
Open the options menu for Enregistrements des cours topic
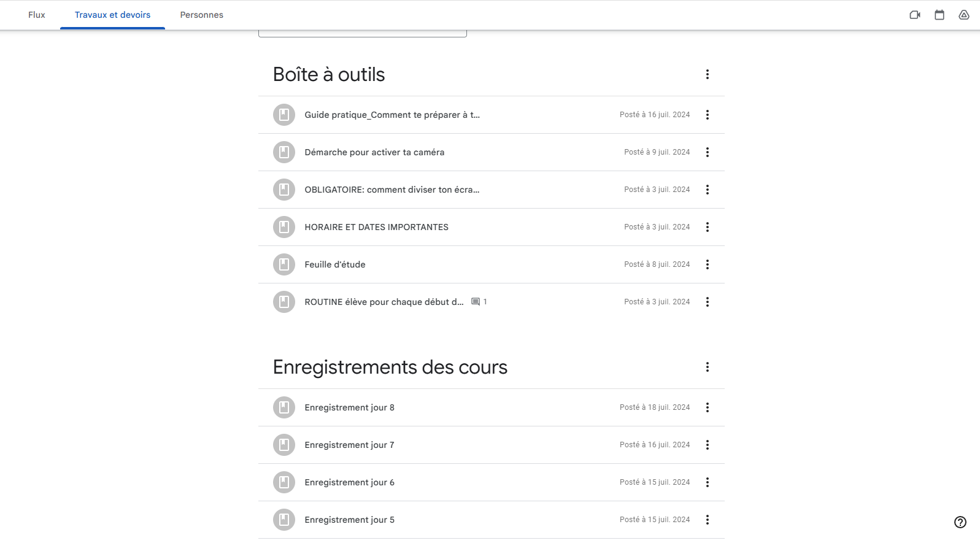point(708,367)
